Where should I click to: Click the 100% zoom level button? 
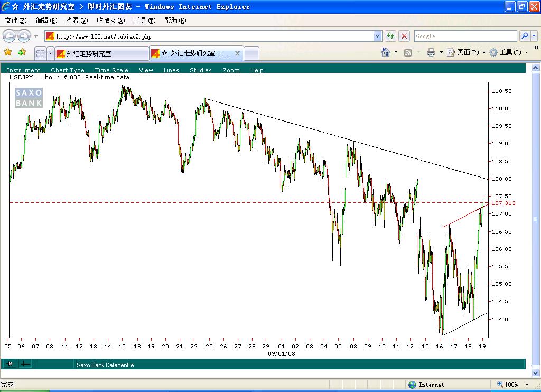tap(508, 385)
